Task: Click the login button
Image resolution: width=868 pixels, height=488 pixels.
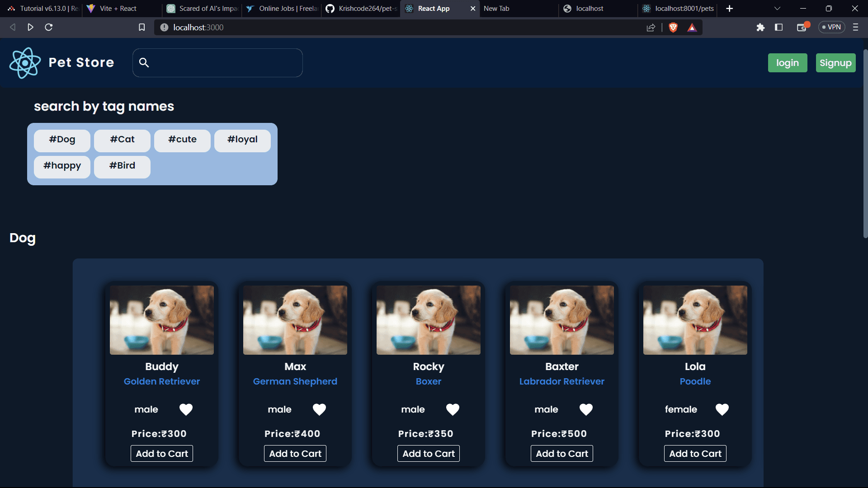Action: tap(787, 63)
